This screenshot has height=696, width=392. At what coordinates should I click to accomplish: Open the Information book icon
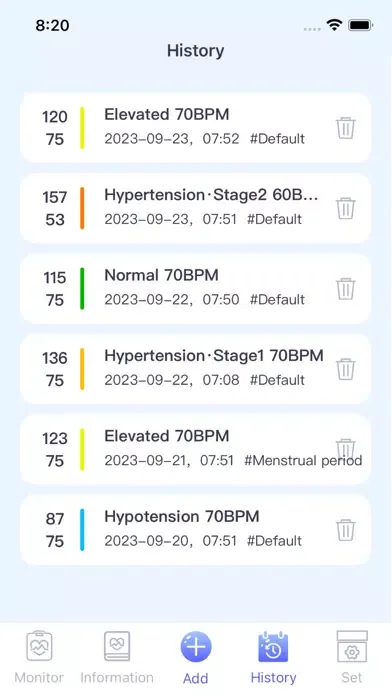pos(117,646)
